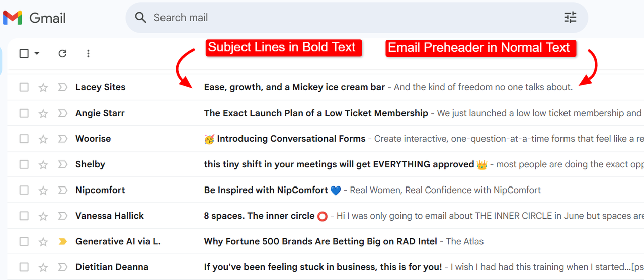Click the search magnifier icon

pos(141,18)
